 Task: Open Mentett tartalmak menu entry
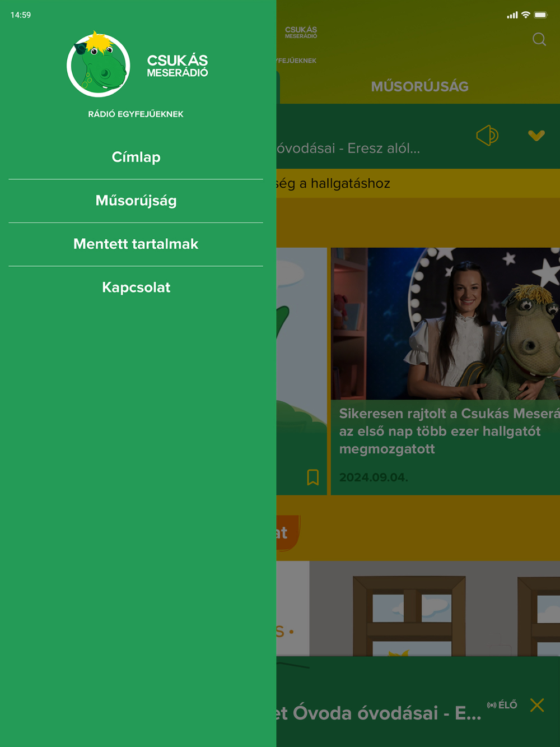tap(136, 244)
